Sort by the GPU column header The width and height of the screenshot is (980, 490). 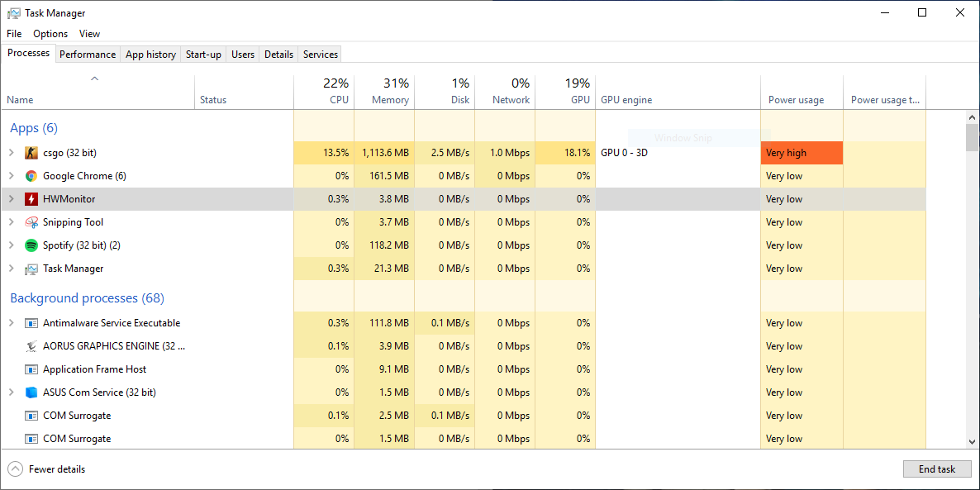pos(565,92)
